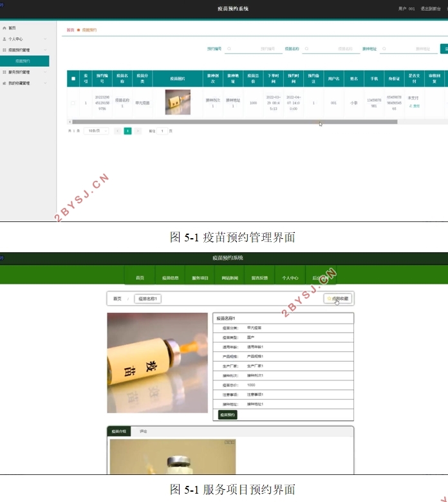Click the grid icon beside 疫苗预约管理
Viewport: 448px width, 502px height.
coord(4,50)
